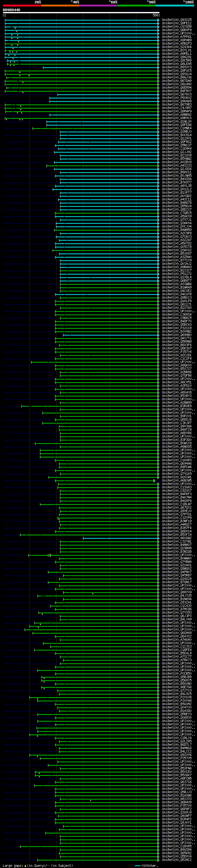The image size is (197, 868).
Task: Select the UniRef100_B9SVY3 label
Action: click(177, 67)
